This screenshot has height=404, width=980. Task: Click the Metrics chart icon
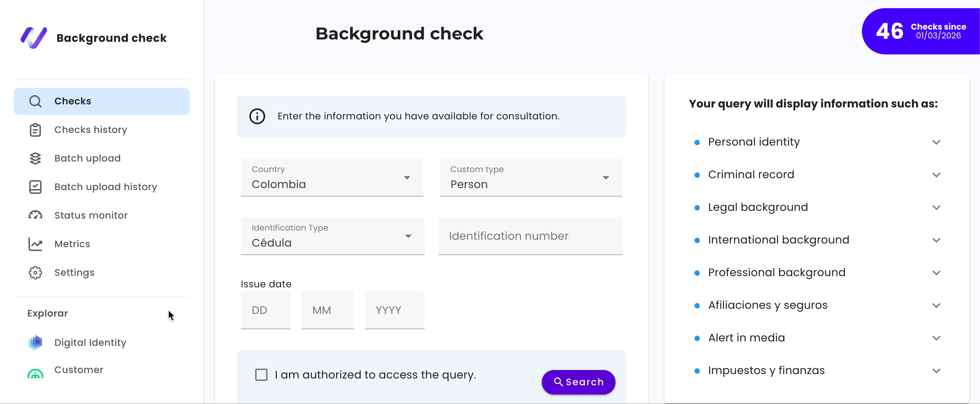[35, 244]
